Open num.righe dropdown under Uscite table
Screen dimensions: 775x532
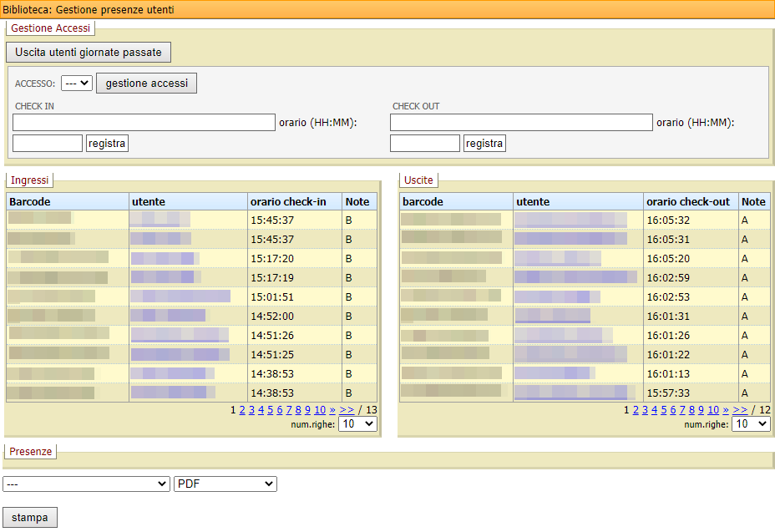click(x=751, y=424)
